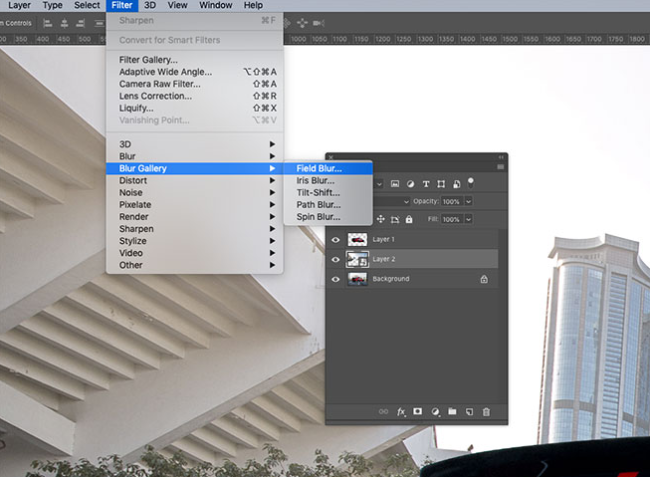This screenshot has height=477, width=650.
Task: Toggle the layer filtering on/off switch
Action: coord(471,182)
